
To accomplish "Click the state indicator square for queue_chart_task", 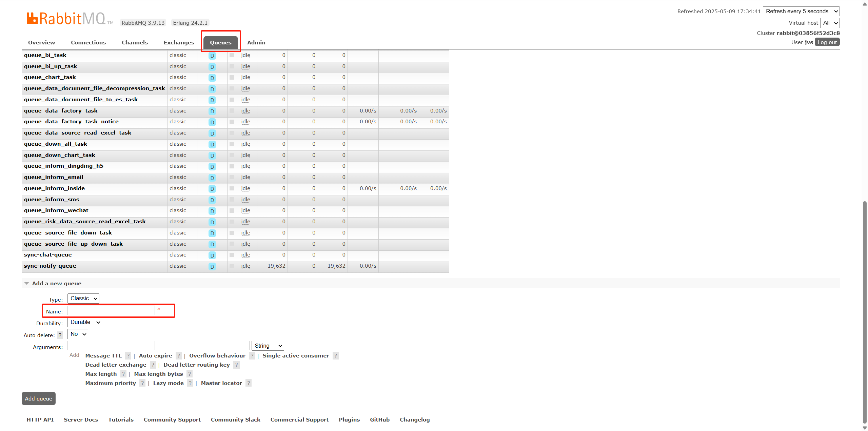I will (232, 77).
